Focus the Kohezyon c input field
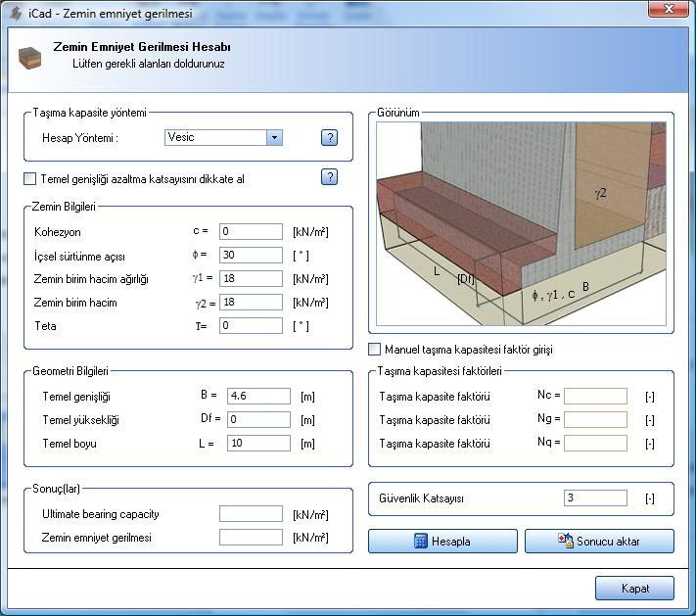This screenshot has height=616, width=696. (x=251, y=231)
